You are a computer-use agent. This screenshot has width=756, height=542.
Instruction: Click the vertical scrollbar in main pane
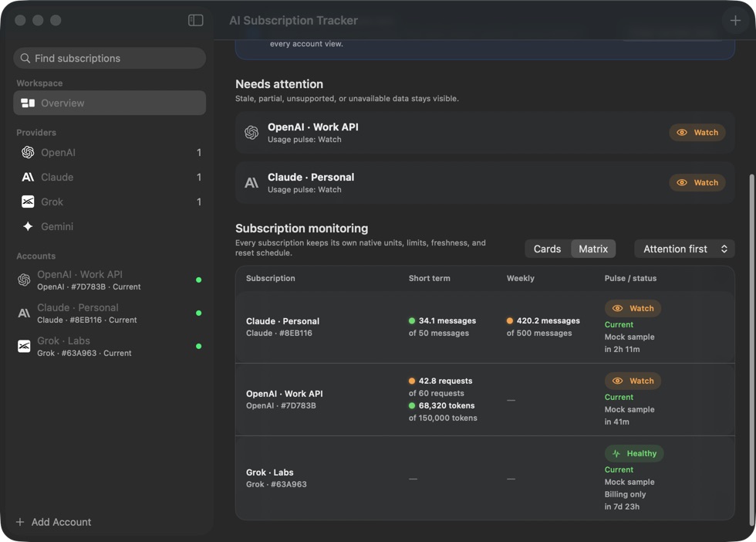[751, 350]
